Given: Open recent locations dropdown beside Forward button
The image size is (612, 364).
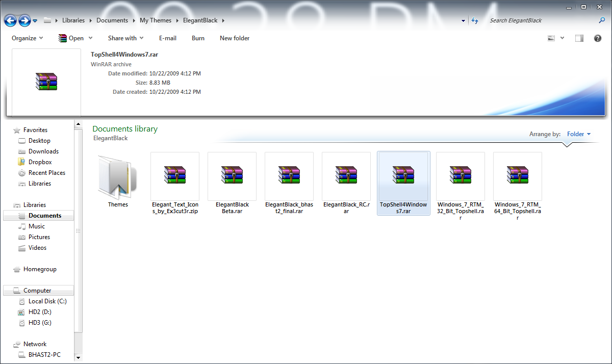Looking at the screenshot, I should (x=35, y=21).
